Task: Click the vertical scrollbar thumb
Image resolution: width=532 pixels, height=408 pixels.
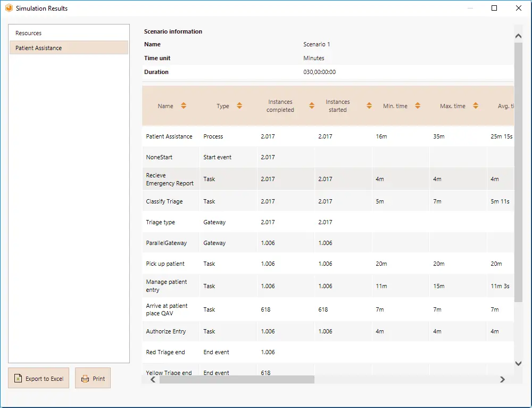Action: pos(518,172)
